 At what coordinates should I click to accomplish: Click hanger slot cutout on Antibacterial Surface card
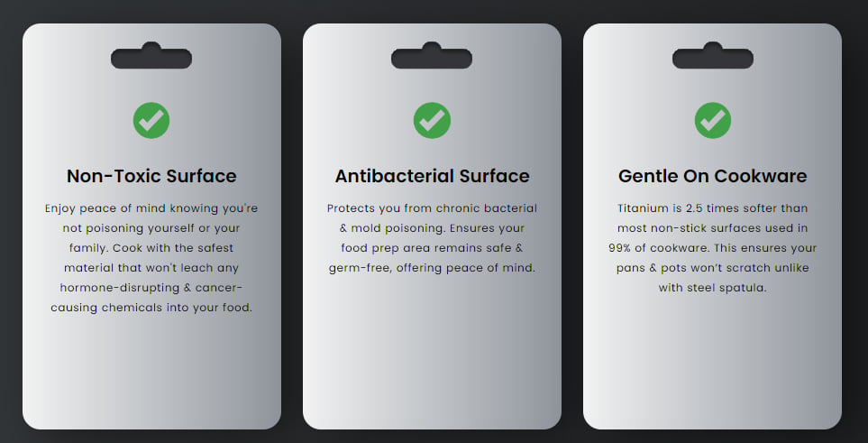click(x=432, y=59)
